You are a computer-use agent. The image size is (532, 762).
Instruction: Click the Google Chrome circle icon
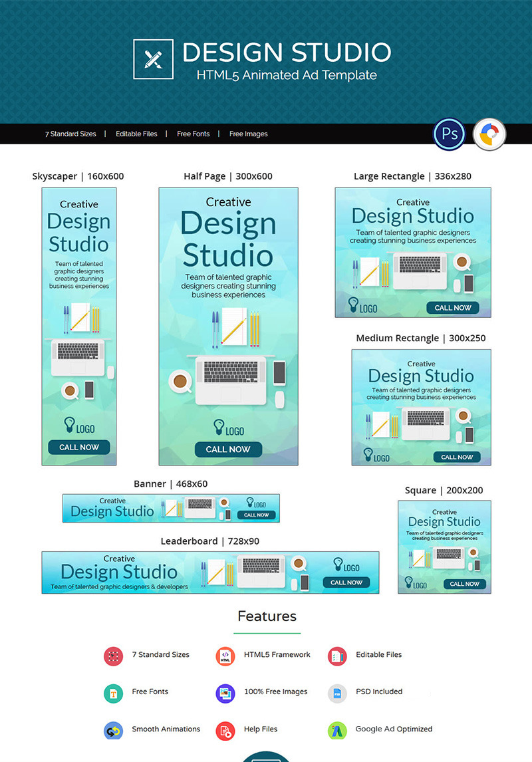point(489,134)
